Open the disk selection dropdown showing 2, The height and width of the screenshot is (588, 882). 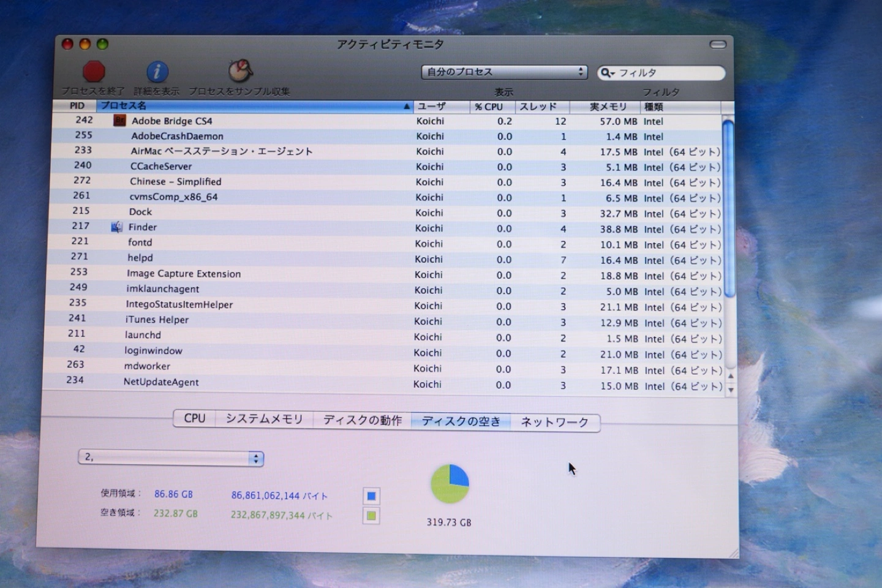(x=171, y=458)
